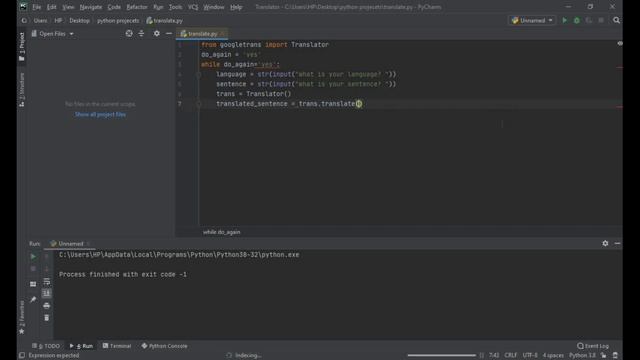Start debugging with the bug icon
Image resolution: width=640 pixels, height=360 pixels.
pos(577,20)
